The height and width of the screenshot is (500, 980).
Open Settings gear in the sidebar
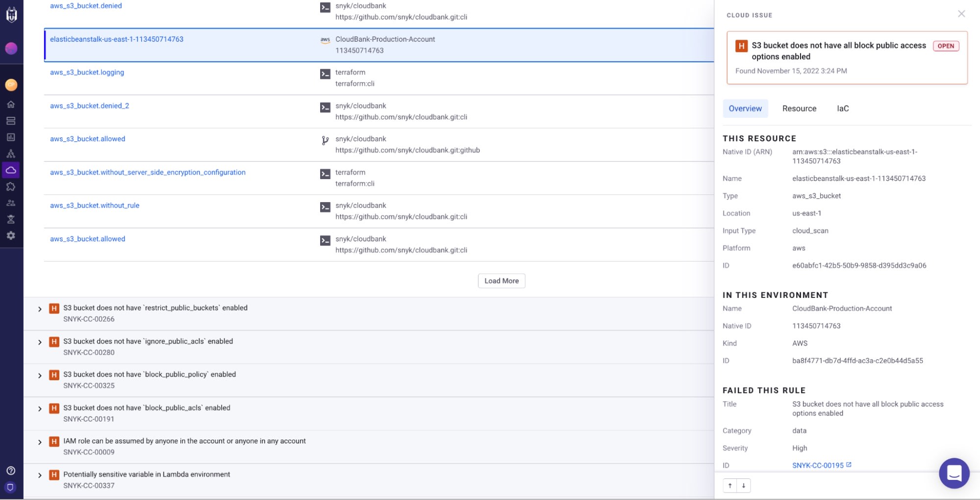click(x=11, y=236)
